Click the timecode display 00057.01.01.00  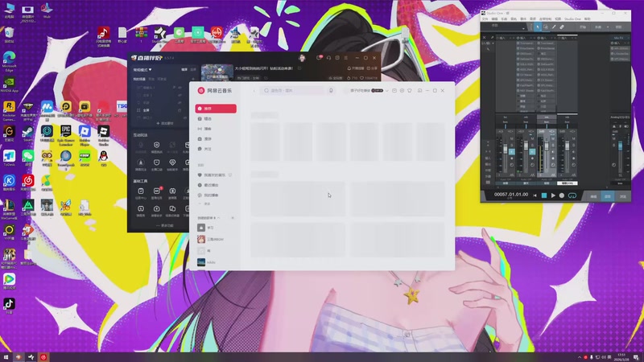511,195
